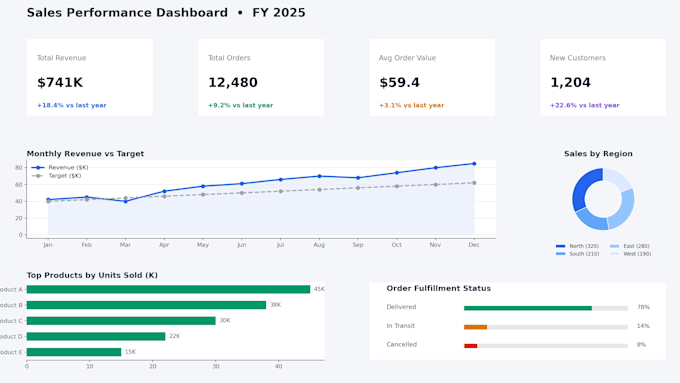The image size is (680, 383).
Task: Select the December target data point
Action: tap(474, 183)
